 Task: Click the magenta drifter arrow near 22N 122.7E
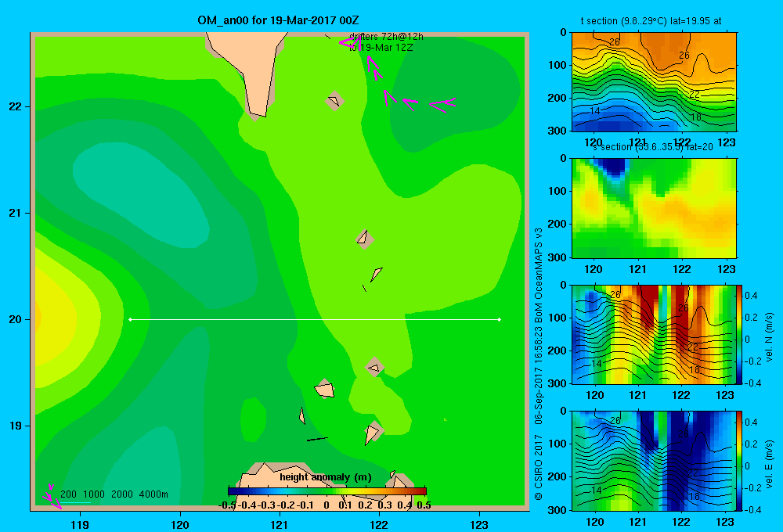[x=442, y=104]
